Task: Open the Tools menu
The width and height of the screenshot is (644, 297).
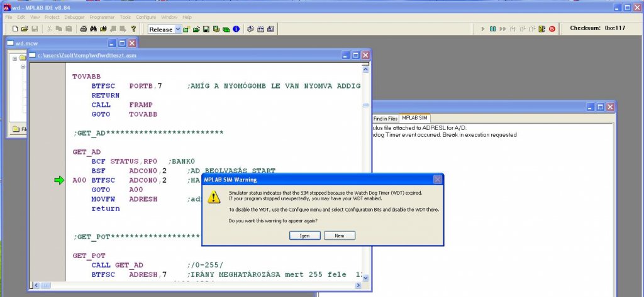Action: 125,17
